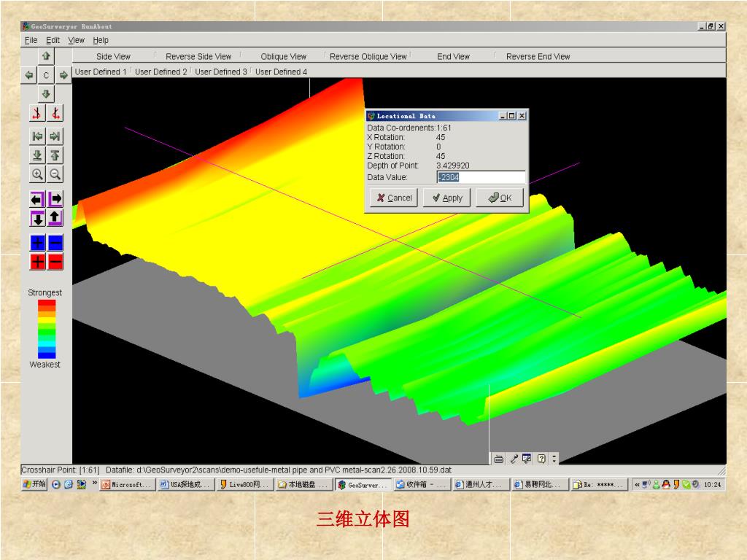Click the left arrow rotation button

29,75
